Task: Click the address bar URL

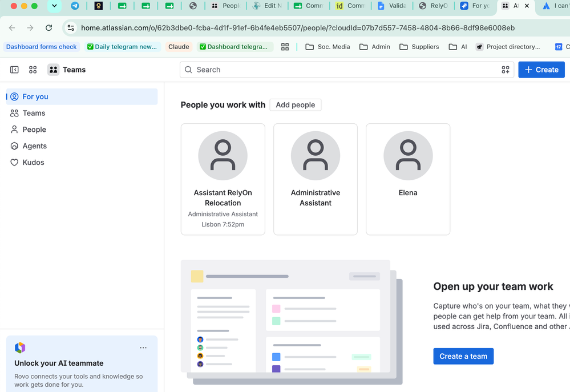Action: click(298, 28)
